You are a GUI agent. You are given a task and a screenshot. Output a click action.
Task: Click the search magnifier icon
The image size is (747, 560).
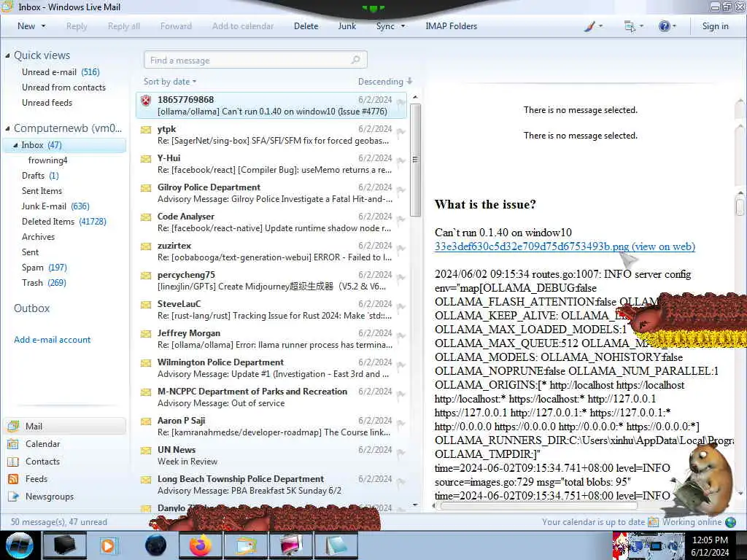(355, 60)
